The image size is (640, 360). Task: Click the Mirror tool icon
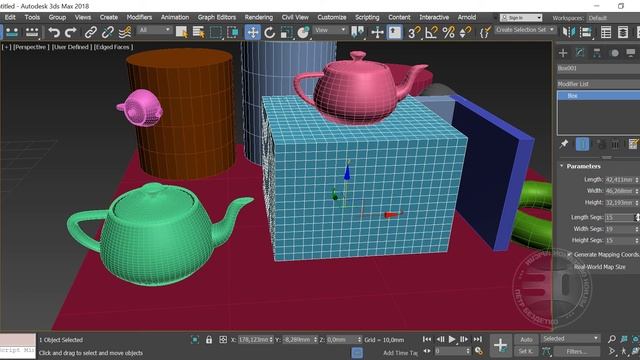coord(569,32)
